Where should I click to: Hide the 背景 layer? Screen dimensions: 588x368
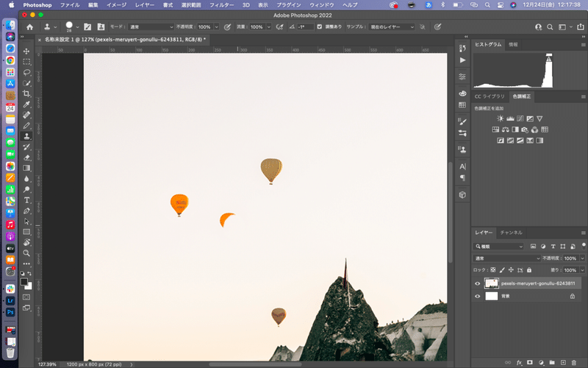[477, 297]
